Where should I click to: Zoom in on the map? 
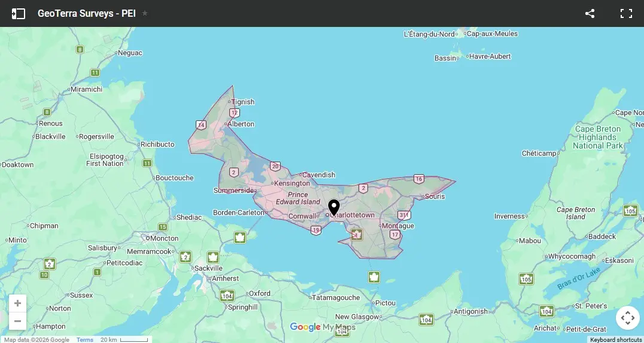(x=17, y=303)
